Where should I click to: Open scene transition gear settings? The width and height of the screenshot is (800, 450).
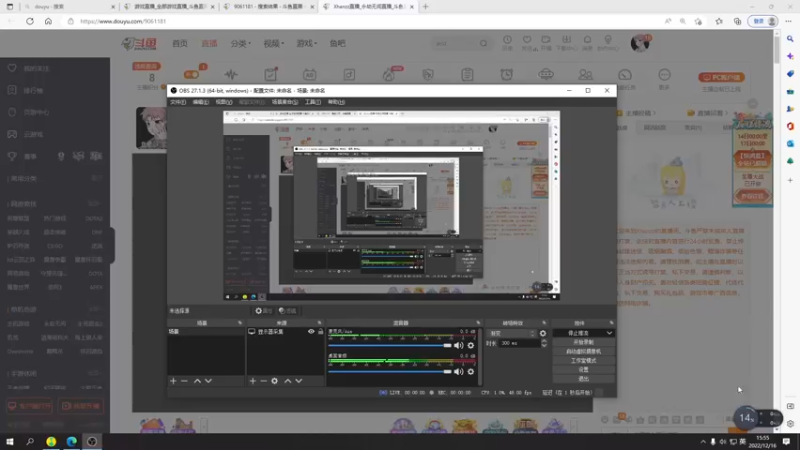543,333
